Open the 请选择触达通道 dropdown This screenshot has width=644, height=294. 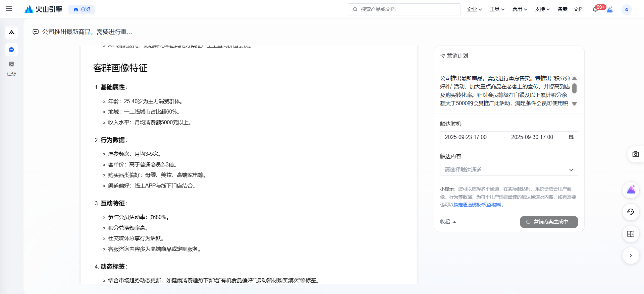(509, 170)
